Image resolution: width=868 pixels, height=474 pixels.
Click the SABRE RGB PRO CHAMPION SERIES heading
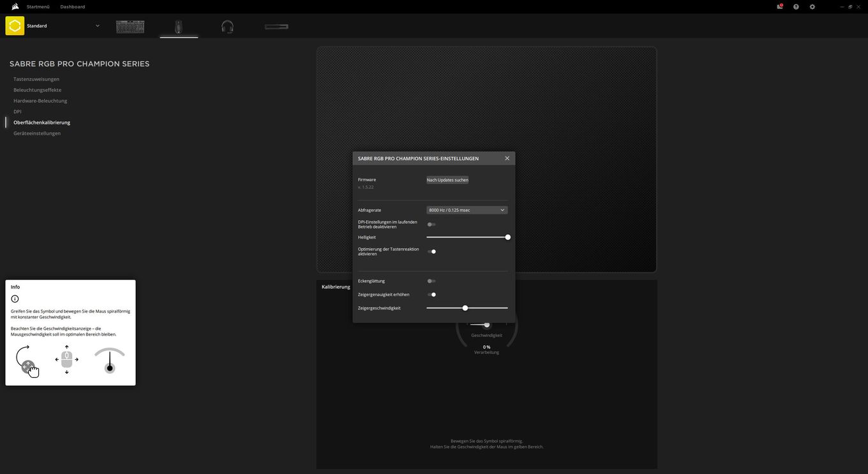(x=80, y=64)
